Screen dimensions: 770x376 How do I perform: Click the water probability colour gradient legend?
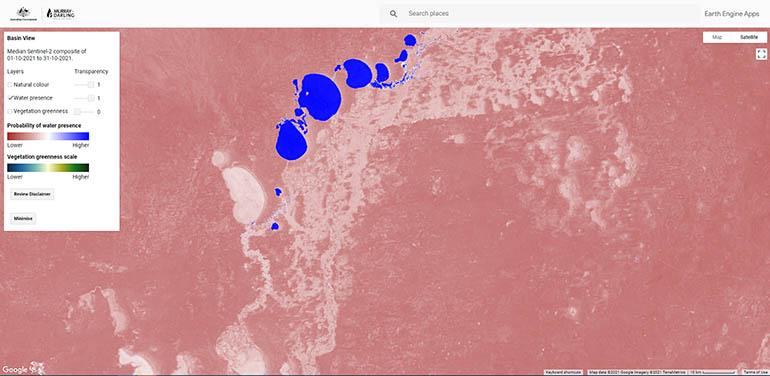click(x=48, y=136)
